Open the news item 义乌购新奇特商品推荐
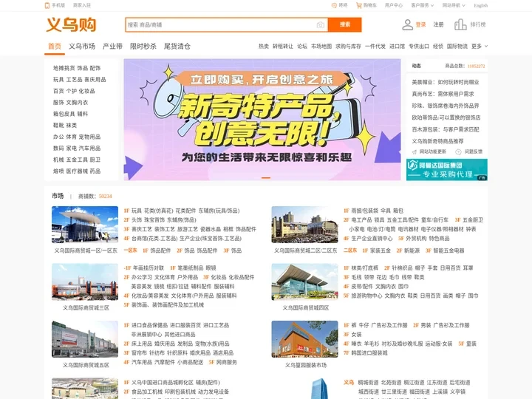The image size is (532, 399). coord(437,141)
